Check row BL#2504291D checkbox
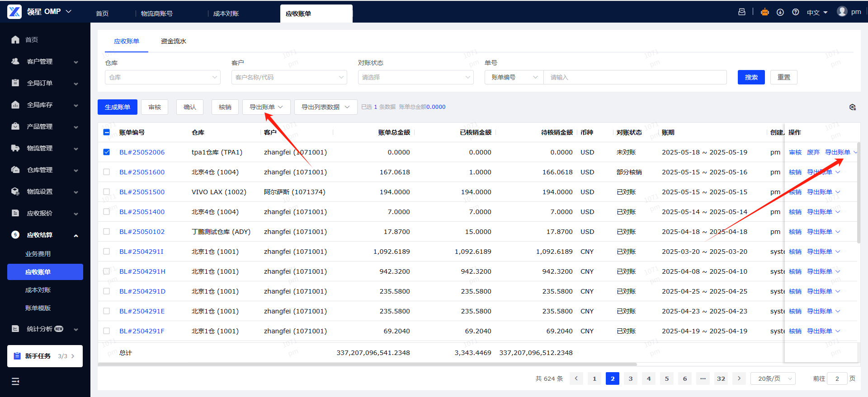 click(107, 291)
